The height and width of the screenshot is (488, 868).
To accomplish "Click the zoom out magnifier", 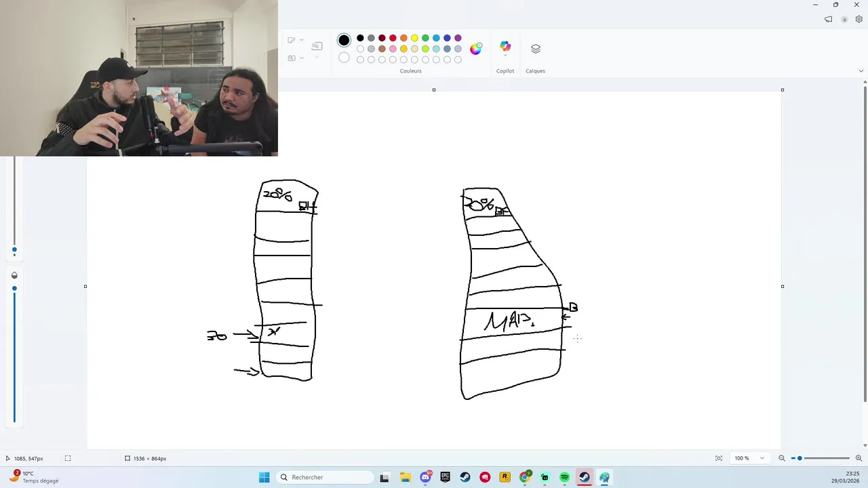I will [781, 458].
